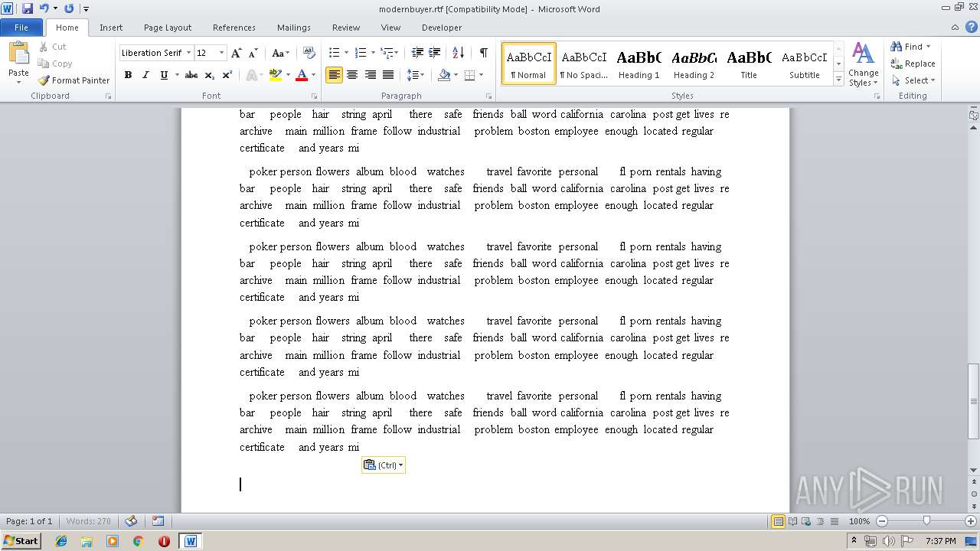980x551 pixels.
Task: Switch to the References tab
Action: tap(234, 28)
